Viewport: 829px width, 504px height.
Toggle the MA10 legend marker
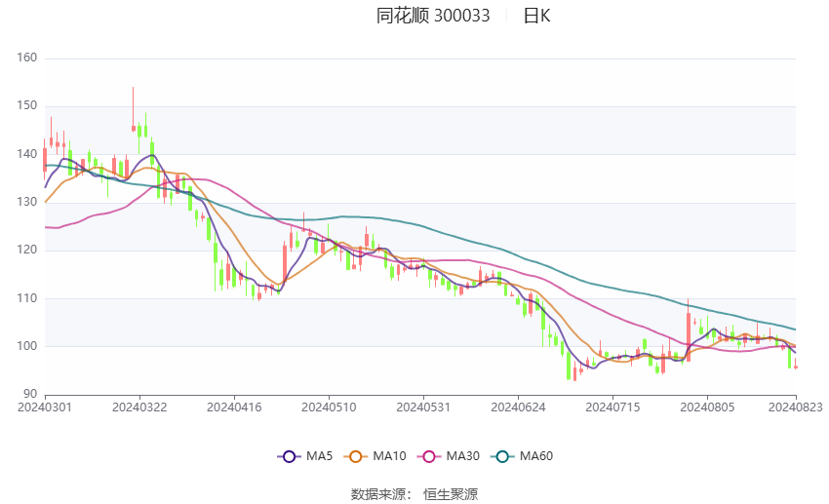click(x=355, y=456)
